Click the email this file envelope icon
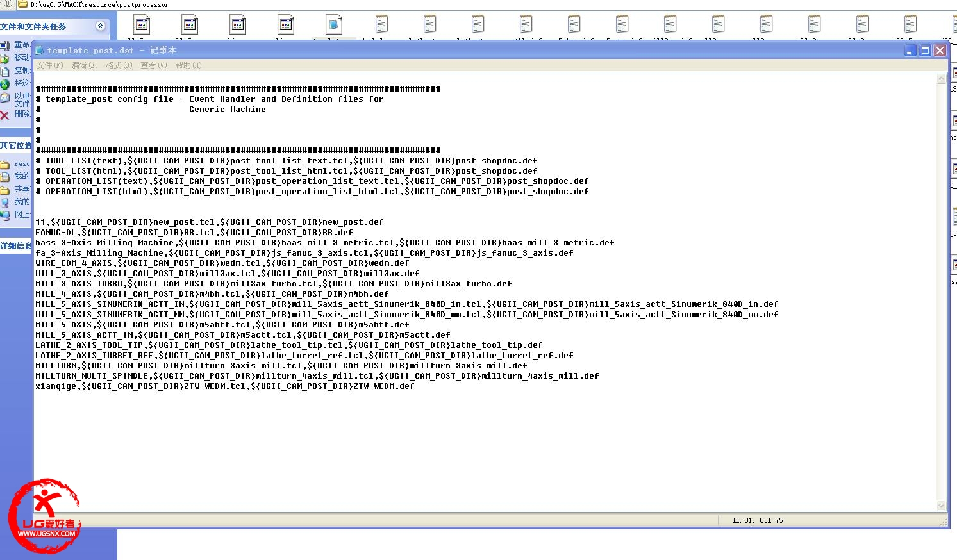Viewport: 957px width, 560px height. tap(5, 98)
